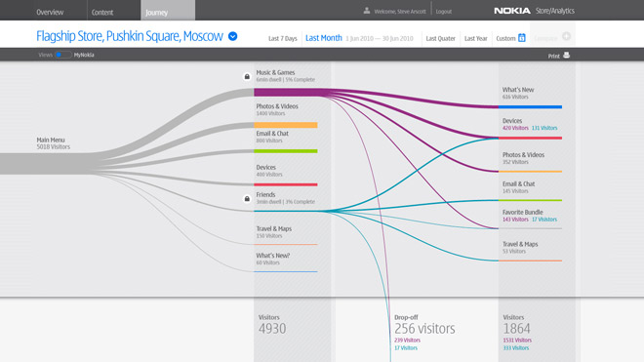Viewport: 644px width, 362px height.
Task: Click the Print printer icon
Action: click(566, 55)
